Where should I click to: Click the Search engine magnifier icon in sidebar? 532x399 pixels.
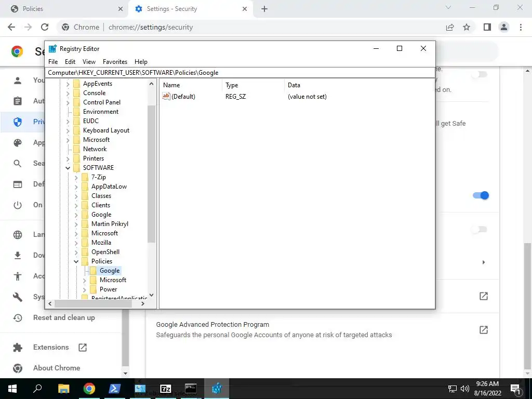coord(18,164)
